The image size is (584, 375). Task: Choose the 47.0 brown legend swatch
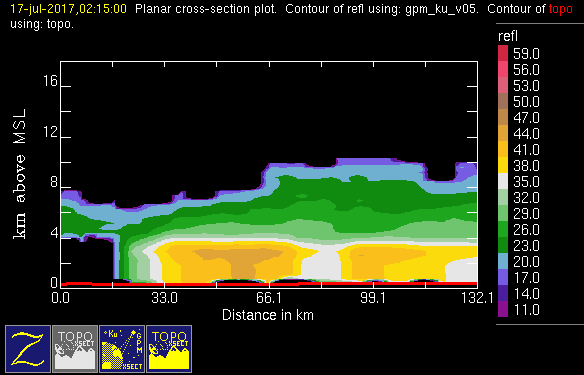click(503, 117)
